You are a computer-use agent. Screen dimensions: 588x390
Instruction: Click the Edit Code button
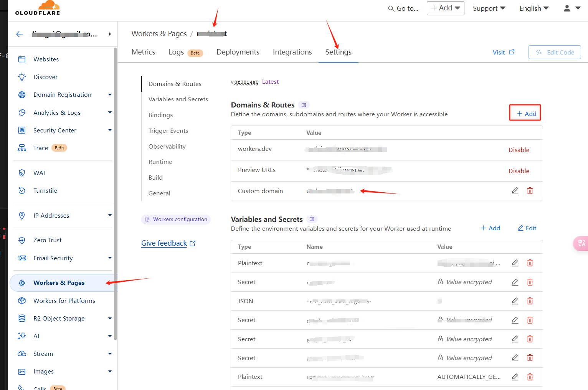click(x=555, y=52)
